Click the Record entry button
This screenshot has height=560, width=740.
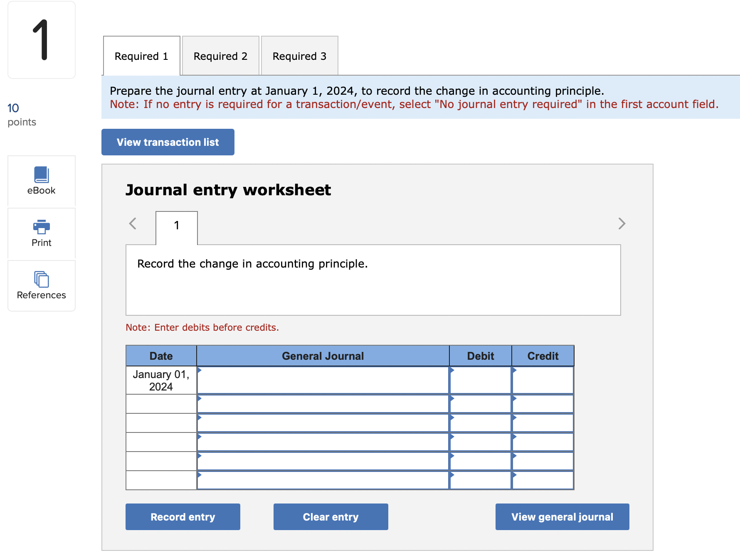[183, 517]
